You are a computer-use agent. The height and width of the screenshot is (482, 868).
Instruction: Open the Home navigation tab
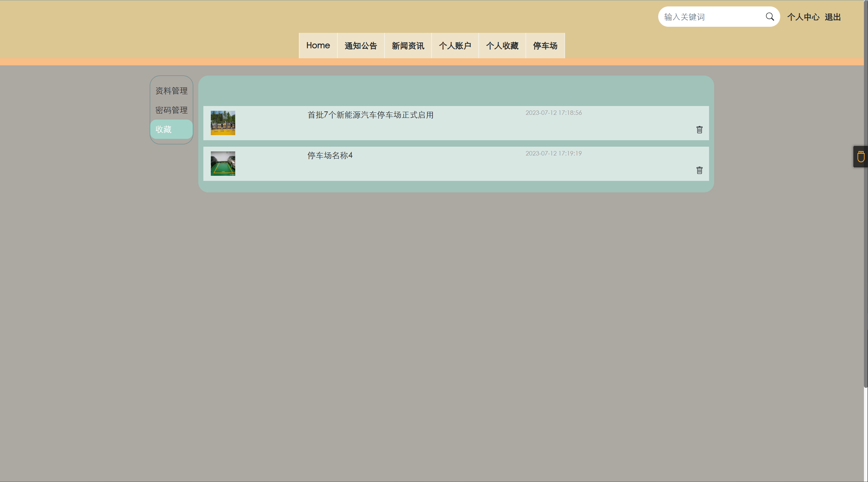[x=318, y=46]
